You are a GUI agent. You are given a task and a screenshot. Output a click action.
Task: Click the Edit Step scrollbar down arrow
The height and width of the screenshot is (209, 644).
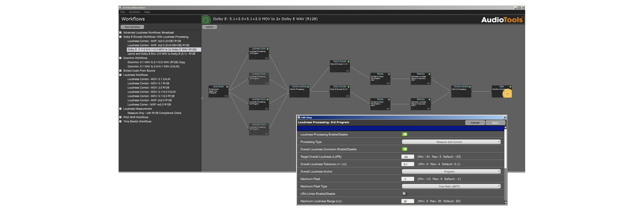[x=505, y=203]
